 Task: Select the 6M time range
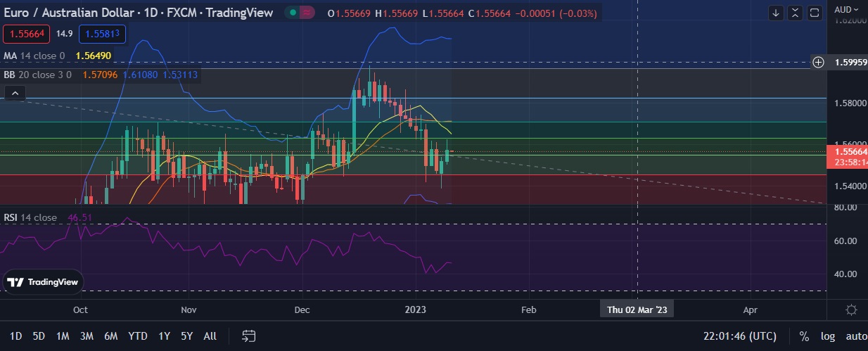click(110, 336)
